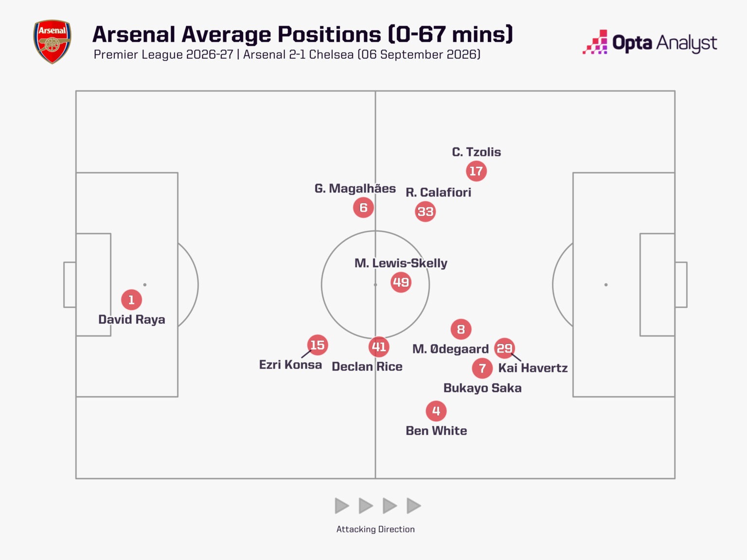Select the number 4 Ben White marker
Viewport: 747px width, 560px height.
coord(436,411)
